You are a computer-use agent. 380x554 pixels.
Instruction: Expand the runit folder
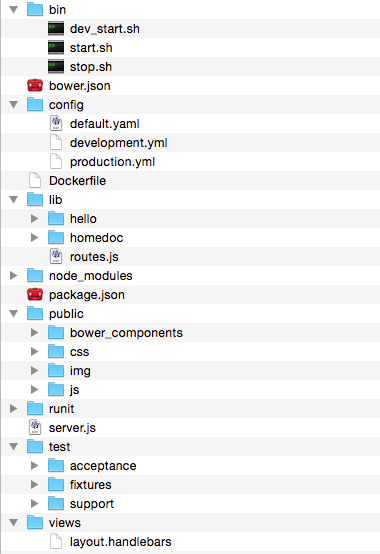[13, 409]
